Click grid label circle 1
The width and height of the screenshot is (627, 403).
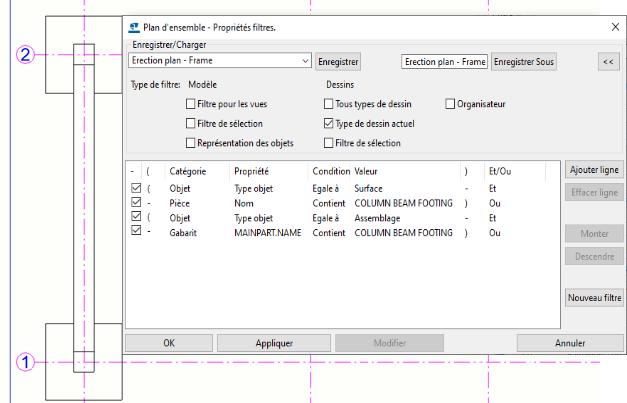coord(27,362)
